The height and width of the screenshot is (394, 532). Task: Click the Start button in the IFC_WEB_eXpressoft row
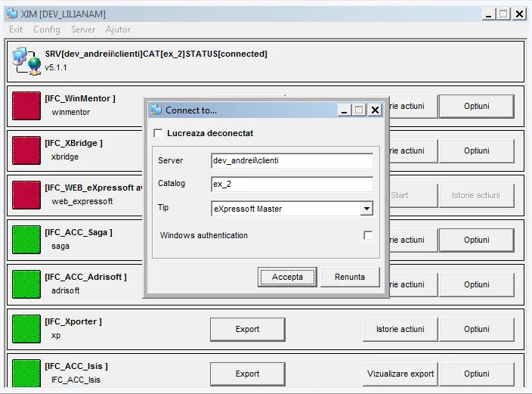click(413, 195)
